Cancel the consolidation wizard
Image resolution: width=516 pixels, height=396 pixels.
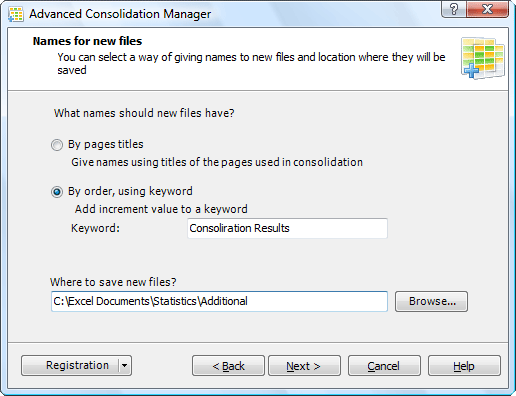pyautogui.click(x=384, y=366)
